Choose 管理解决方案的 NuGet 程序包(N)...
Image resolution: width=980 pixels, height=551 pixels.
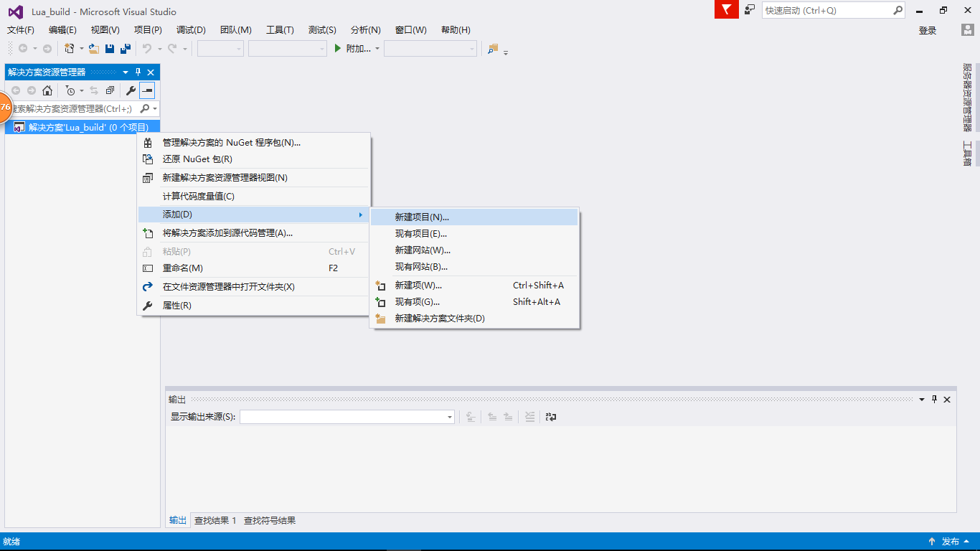point(254,142)
